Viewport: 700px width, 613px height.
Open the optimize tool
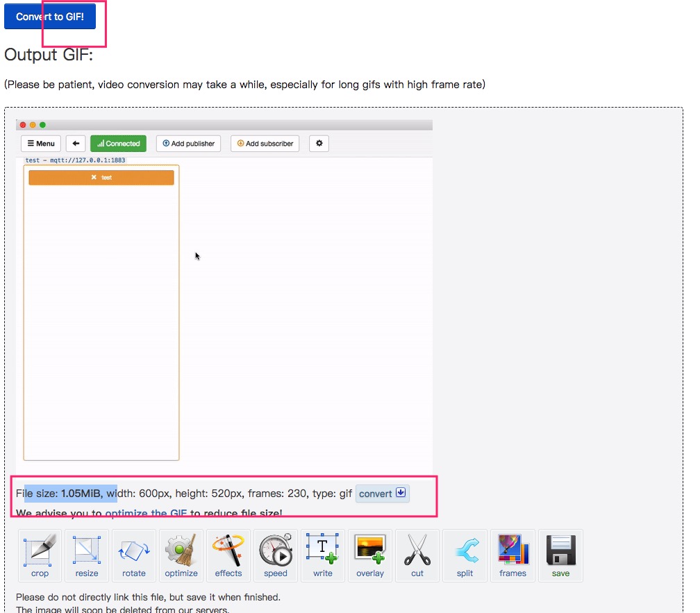181,555
